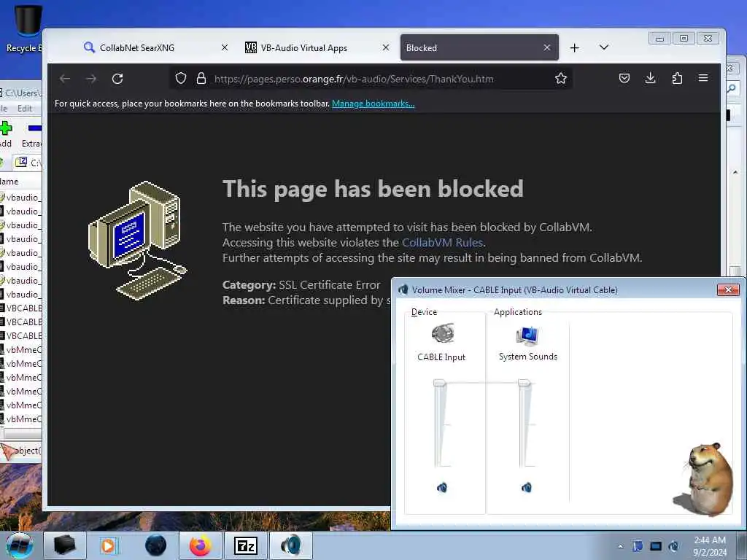Viewport: 747px width, 560px height.
Task: Open the Device dropdown label in mixer
Action: 424,312
